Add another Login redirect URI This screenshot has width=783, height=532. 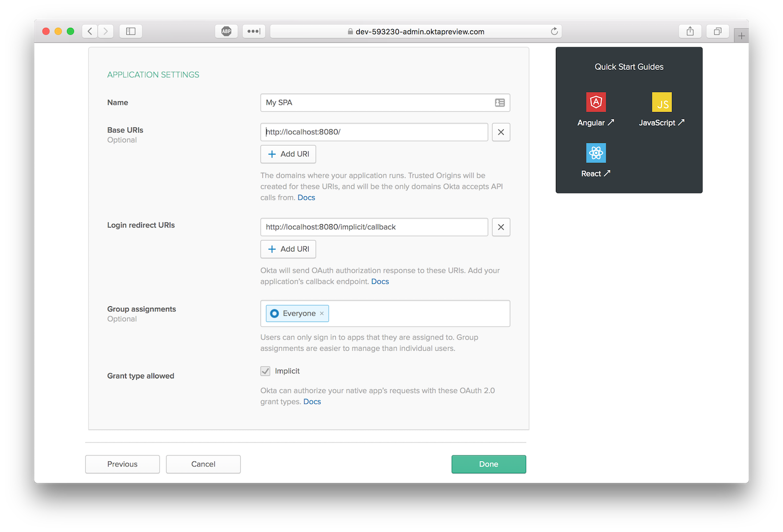coord(288,249)
